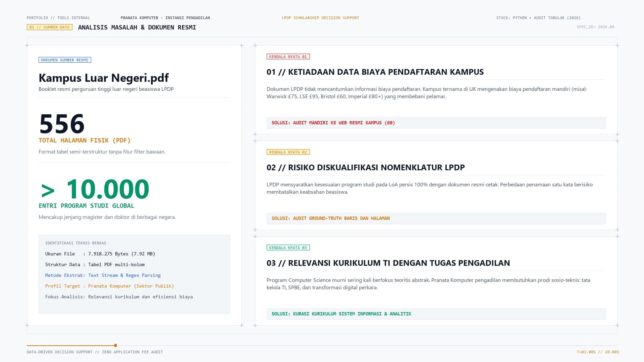Select the "KENDALA NYATA 02" orange tag
This screenshot has width=644, height=362.
click(288, 152)
